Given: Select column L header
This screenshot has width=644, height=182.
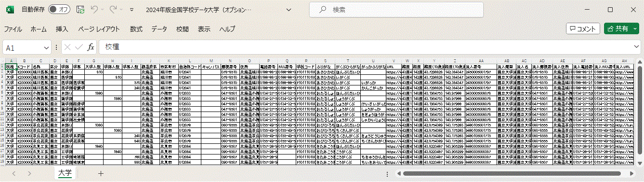Looking at the screenshot, I should (189, 61).
